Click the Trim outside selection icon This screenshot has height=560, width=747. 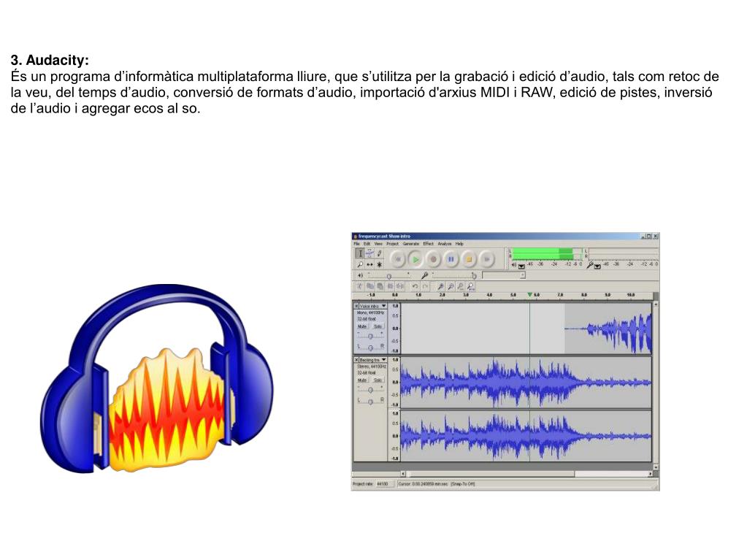click(390, 286)
